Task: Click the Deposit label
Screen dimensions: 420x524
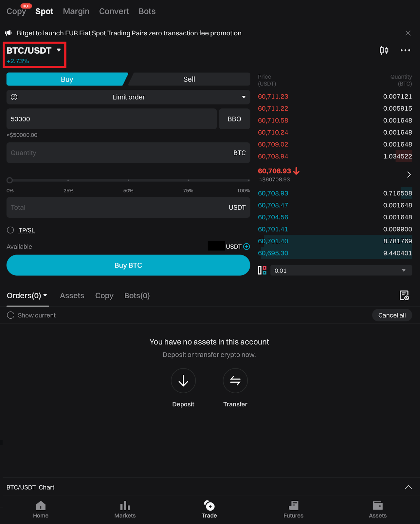Action: pyautogui.click(x=183, y=404)
